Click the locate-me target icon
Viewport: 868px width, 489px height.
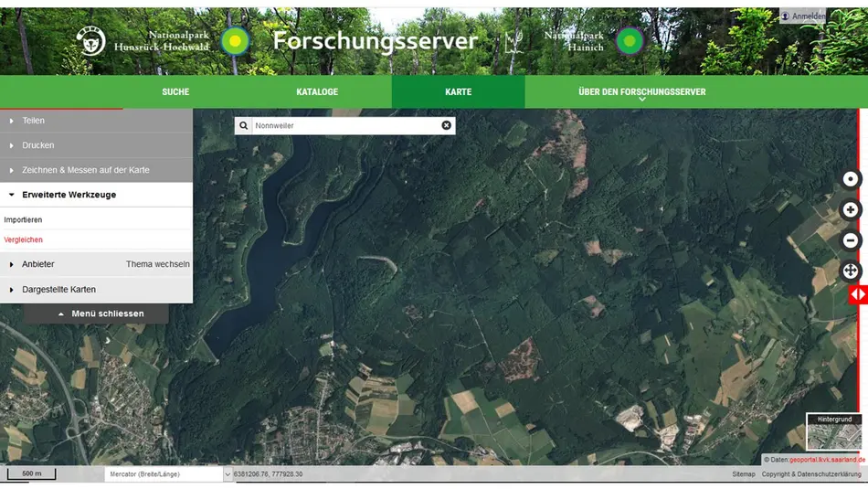(x=851, y=179)
